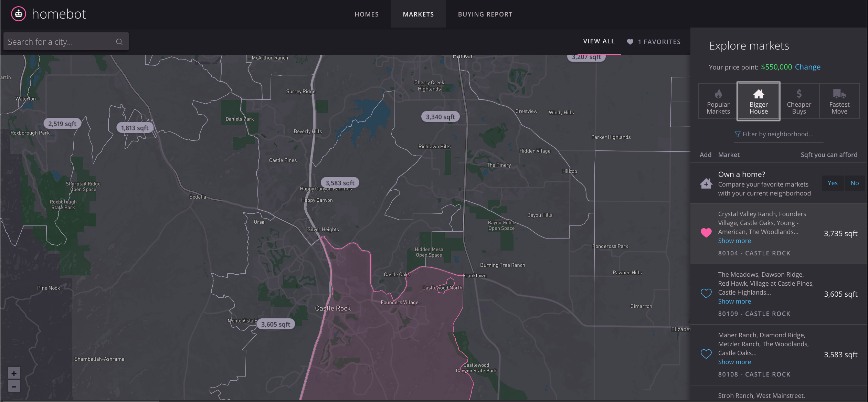868x402 pixels.
Task: Select the Cheaper Buys dollar icon
Action: coord(799,94)
